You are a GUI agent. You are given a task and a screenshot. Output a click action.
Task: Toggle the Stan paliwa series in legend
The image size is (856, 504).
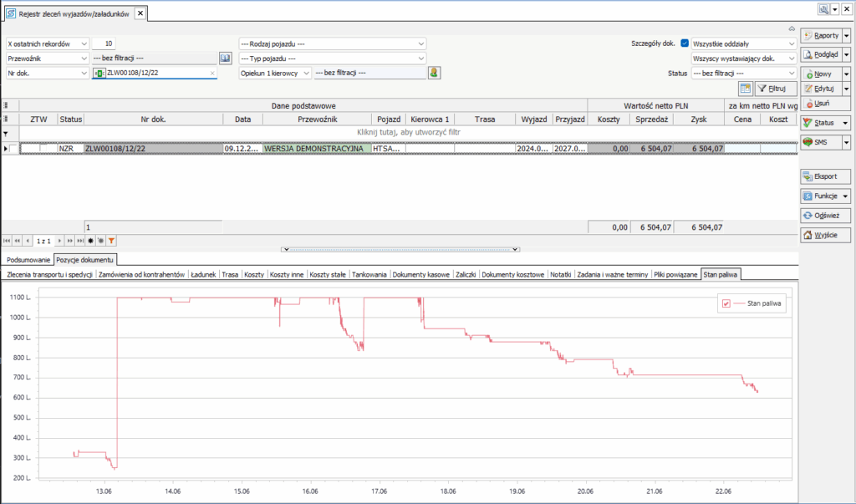click(726, 303)
